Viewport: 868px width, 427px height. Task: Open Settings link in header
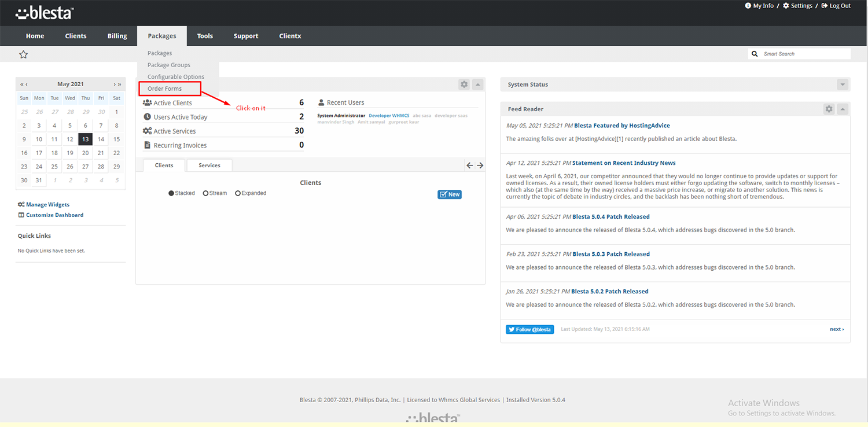(797, 6)
